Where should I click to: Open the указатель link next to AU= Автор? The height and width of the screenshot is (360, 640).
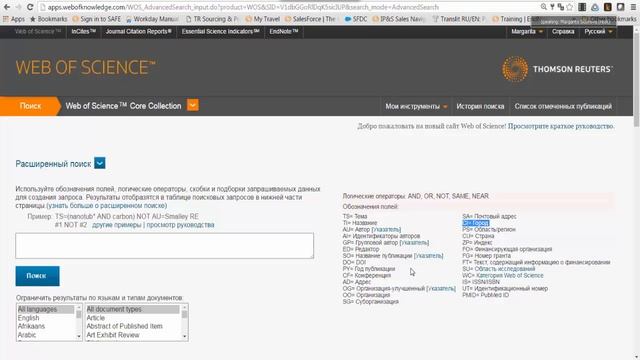pyautogui.click(x=386, y=230)
